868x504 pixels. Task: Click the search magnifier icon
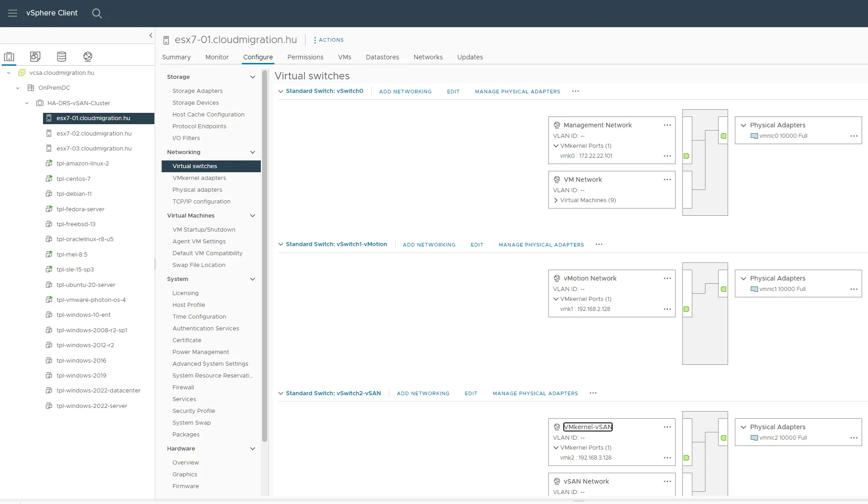coord(97,13)
